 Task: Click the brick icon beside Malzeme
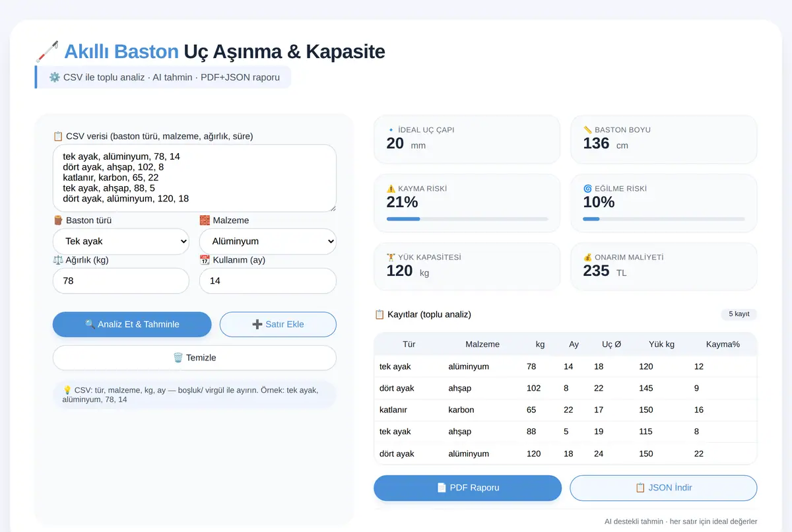(x=205, y=220)
